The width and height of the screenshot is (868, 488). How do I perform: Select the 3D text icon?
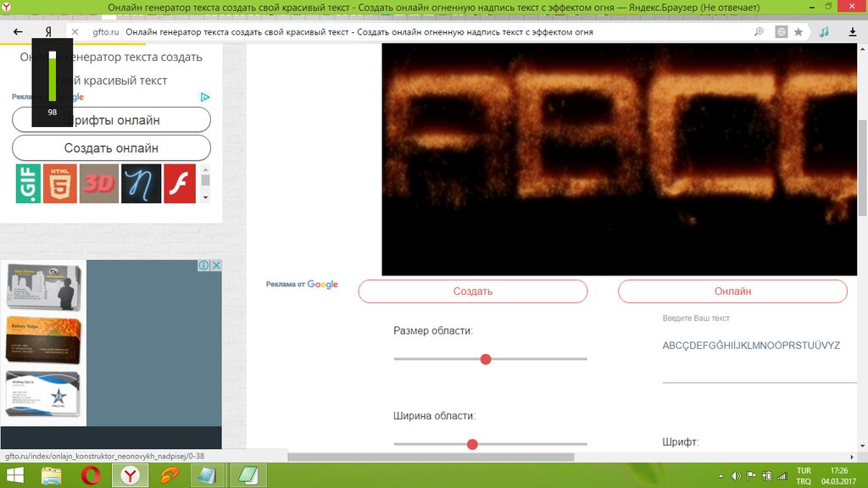(x=99, y=183)
